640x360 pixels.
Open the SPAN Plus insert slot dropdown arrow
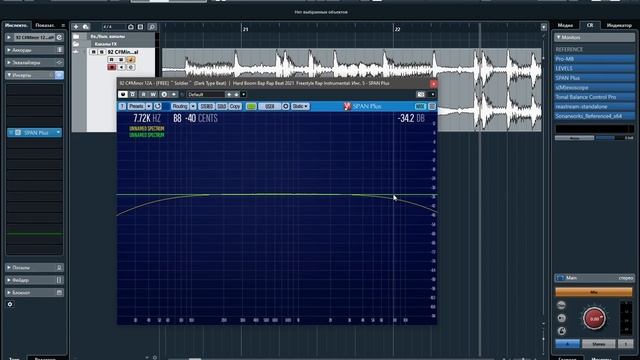point(58,133)
